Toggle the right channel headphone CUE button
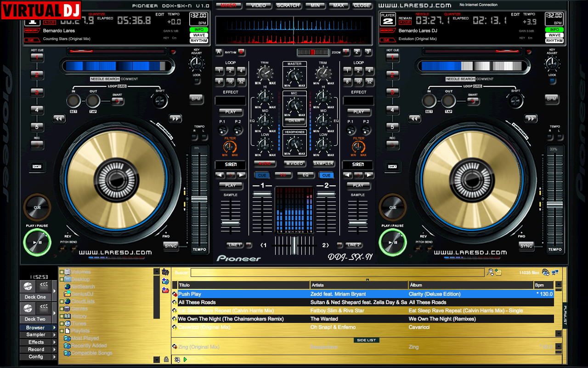Screen dimensions: 588x368 tap(327, 175)
